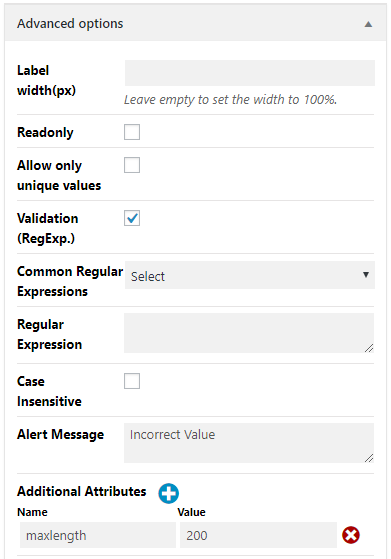The image size is (391, 559).
Task: Click the Alert Message textarea resize handle
Action: click(369, 458)
